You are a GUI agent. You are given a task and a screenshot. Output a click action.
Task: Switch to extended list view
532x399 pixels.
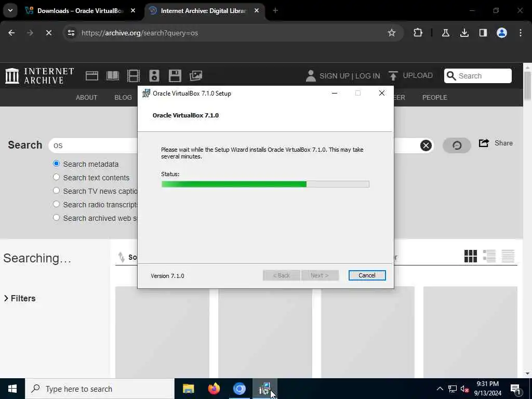489,256
